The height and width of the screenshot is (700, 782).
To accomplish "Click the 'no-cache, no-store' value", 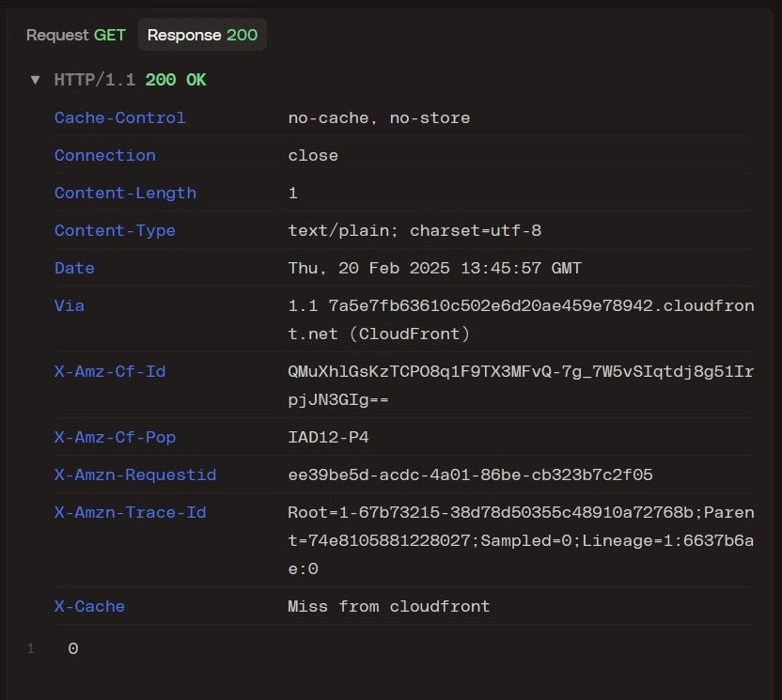I will click(x=379, y=117).
